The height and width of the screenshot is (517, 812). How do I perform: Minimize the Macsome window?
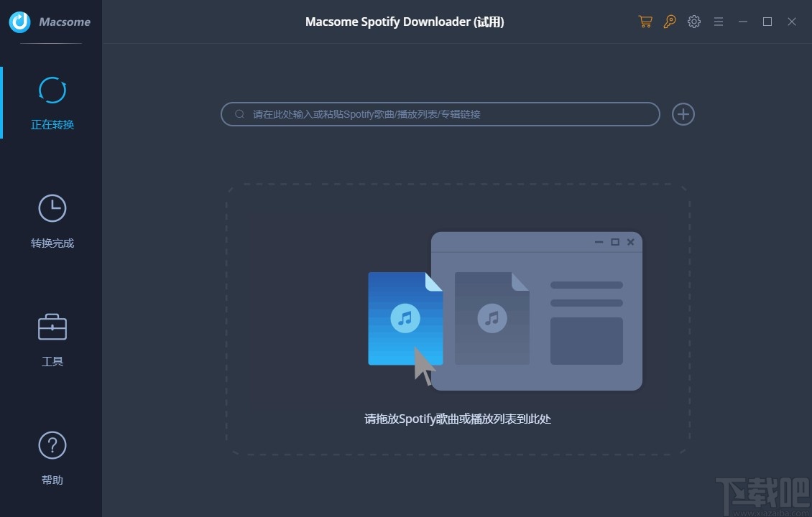(x=742, y=22)
